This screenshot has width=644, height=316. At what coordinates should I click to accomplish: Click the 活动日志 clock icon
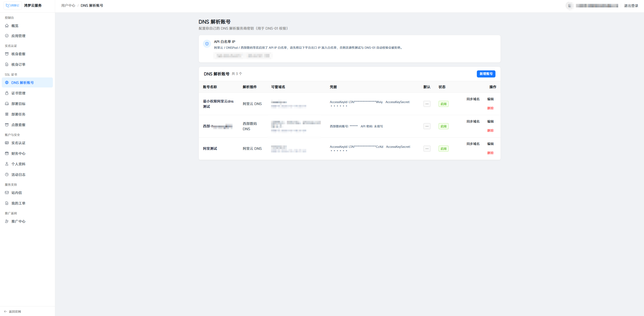tap(7, 174)
